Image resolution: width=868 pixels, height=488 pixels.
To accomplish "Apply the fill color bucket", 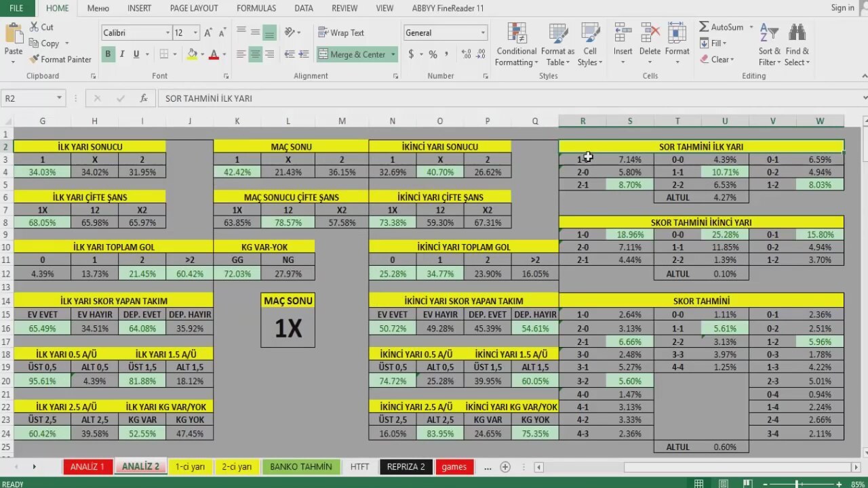I will [x=192, y=54].
